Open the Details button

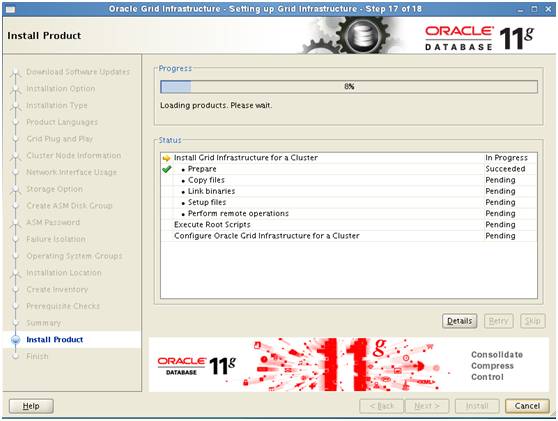click(x=459, y=321)
